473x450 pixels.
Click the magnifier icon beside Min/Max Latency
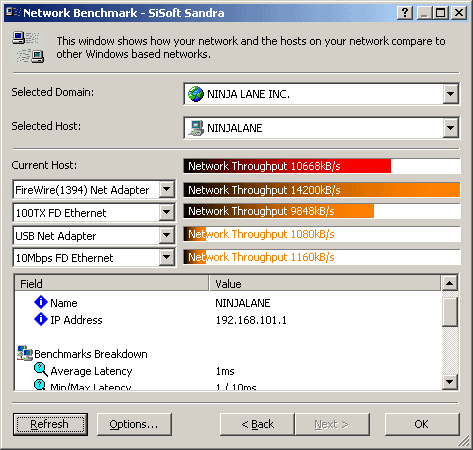[40, 384]
